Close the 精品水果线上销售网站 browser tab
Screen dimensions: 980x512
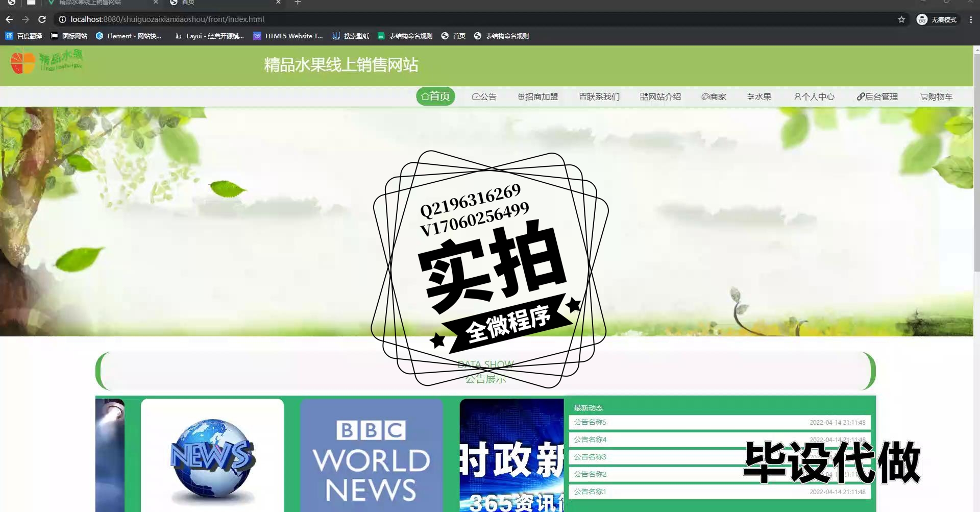(156, 3)
